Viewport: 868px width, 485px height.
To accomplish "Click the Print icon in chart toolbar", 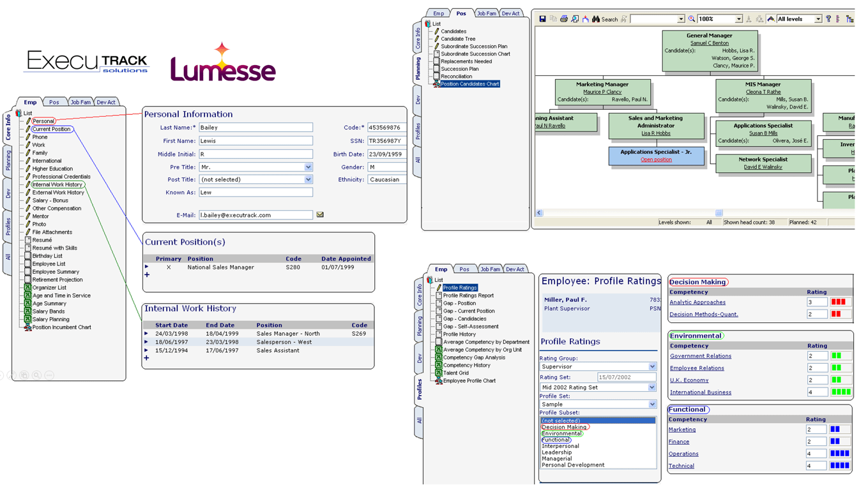I will click(x=564, y=19).
